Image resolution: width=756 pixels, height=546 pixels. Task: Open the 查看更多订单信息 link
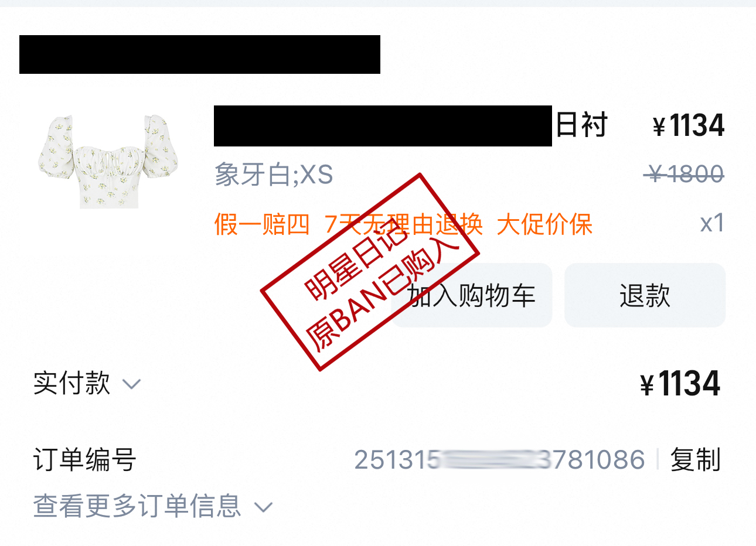(137, 506)
